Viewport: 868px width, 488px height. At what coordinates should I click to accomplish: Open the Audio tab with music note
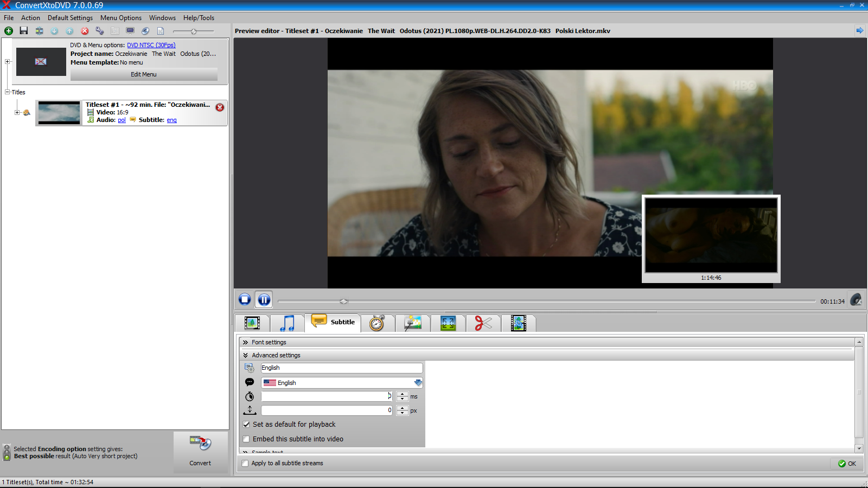[288, 323]
